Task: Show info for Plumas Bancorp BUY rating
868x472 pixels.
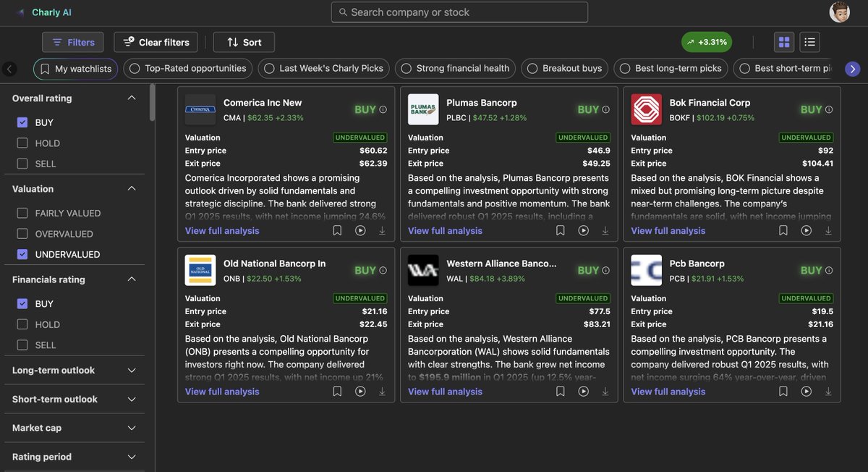Action: point(606,110)
